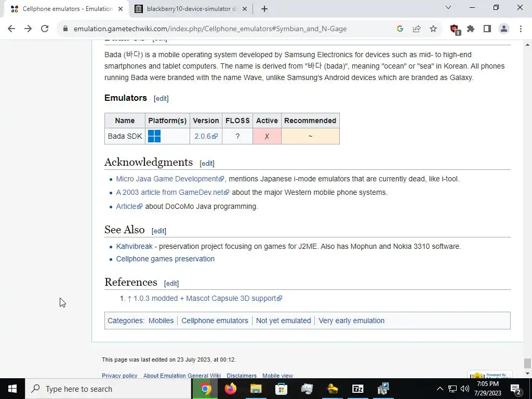532x399 pixels.
Task: Close the blackberry10-device-simulator tab
Action: 245,9
